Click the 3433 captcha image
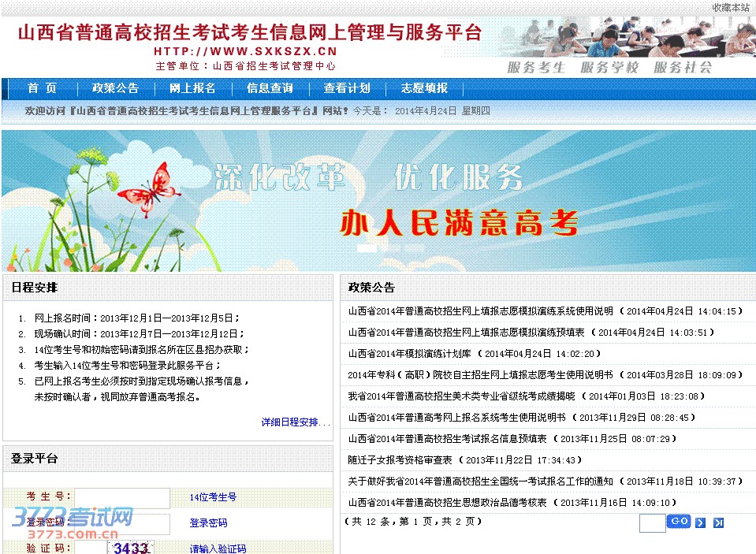756x554 pixels. click(x=131, y=548)
